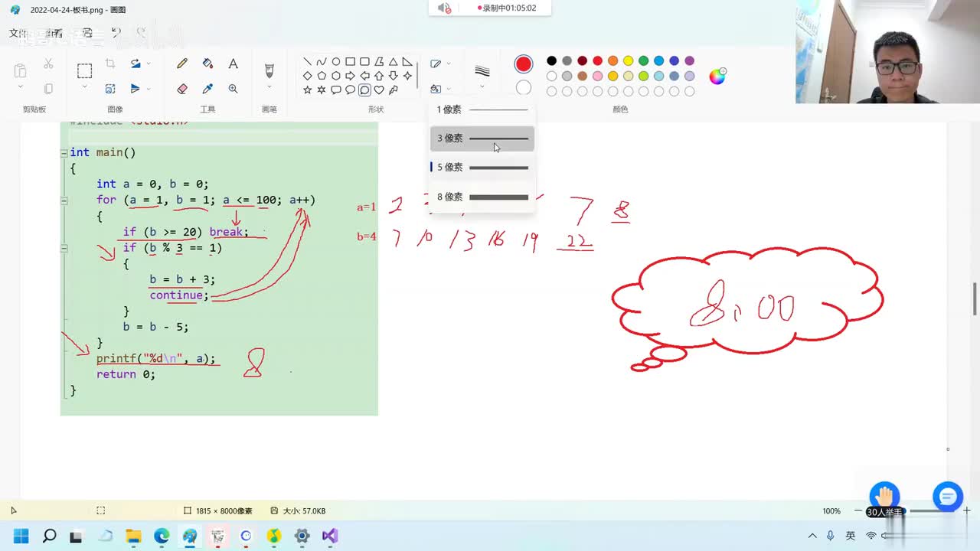Select the Fill bucket tool
Viewport: 980px width, 551px height.
207,64
